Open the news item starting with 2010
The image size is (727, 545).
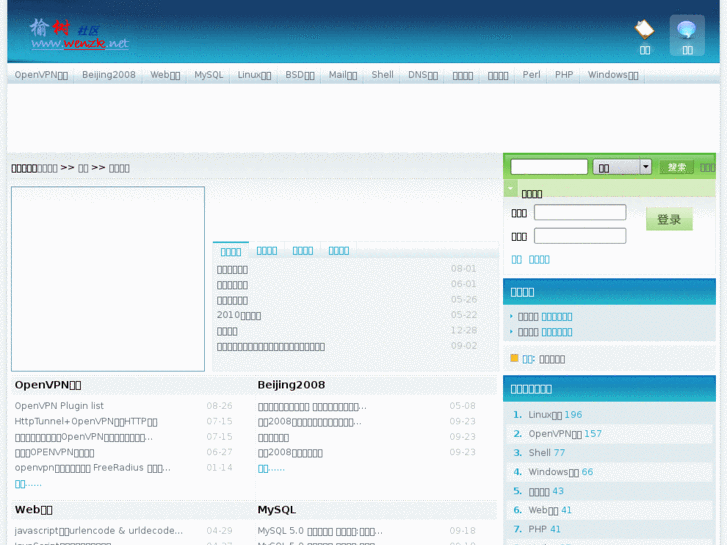239,315
